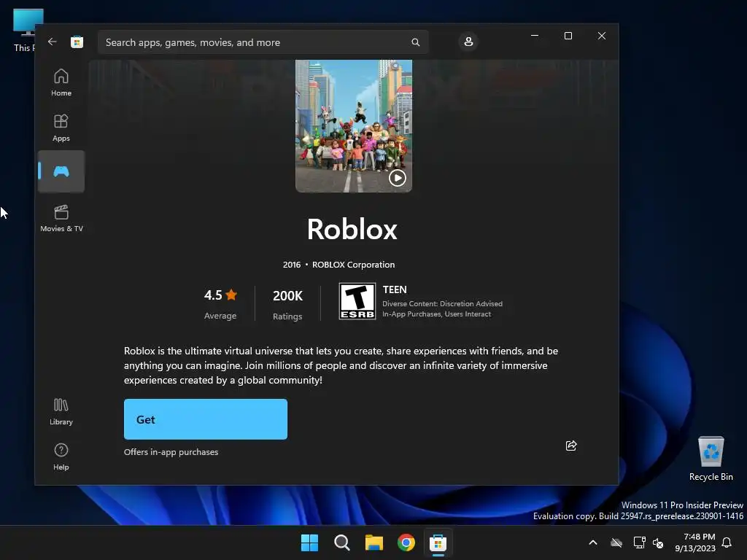Click the muted volume tray icon
The image size is (747, 560).
tap(658, 542)
